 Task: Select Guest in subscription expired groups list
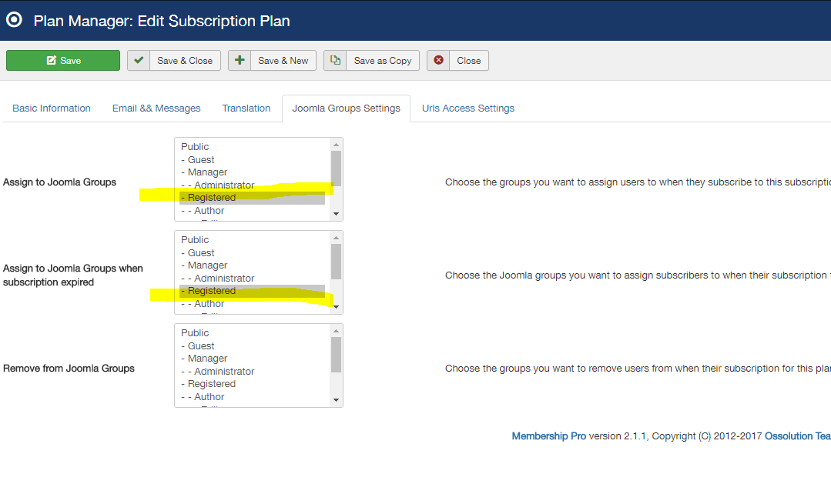tap(253, 252)
